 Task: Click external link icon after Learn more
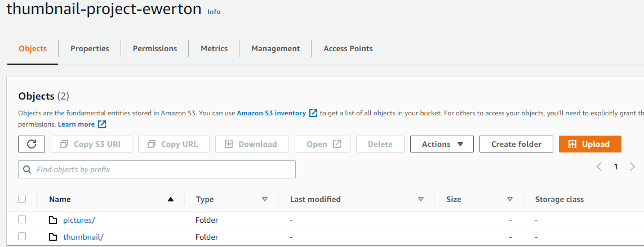[x=102, y=124]
